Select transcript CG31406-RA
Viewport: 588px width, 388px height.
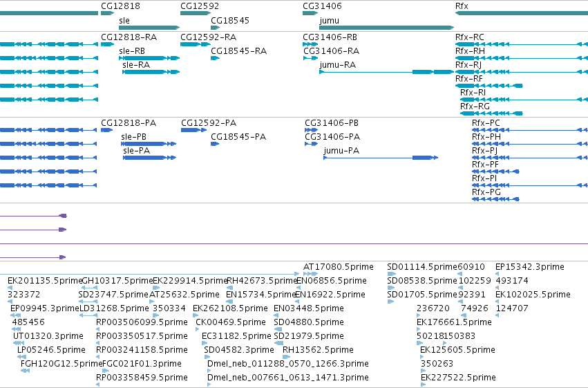pos(331,50)
